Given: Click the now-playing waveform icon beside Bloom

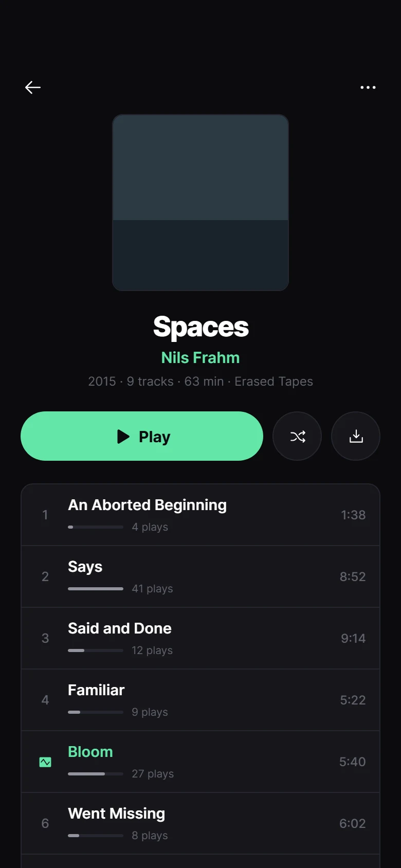Looking at the screenshot, I should point(45,762).
